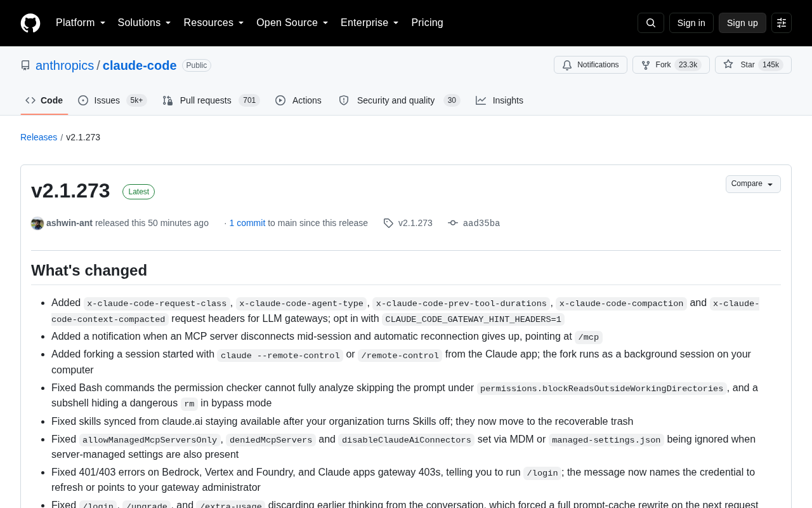812x508 pixels.
Task: Go to the Pricing page
Action: [x=427, y=23]
